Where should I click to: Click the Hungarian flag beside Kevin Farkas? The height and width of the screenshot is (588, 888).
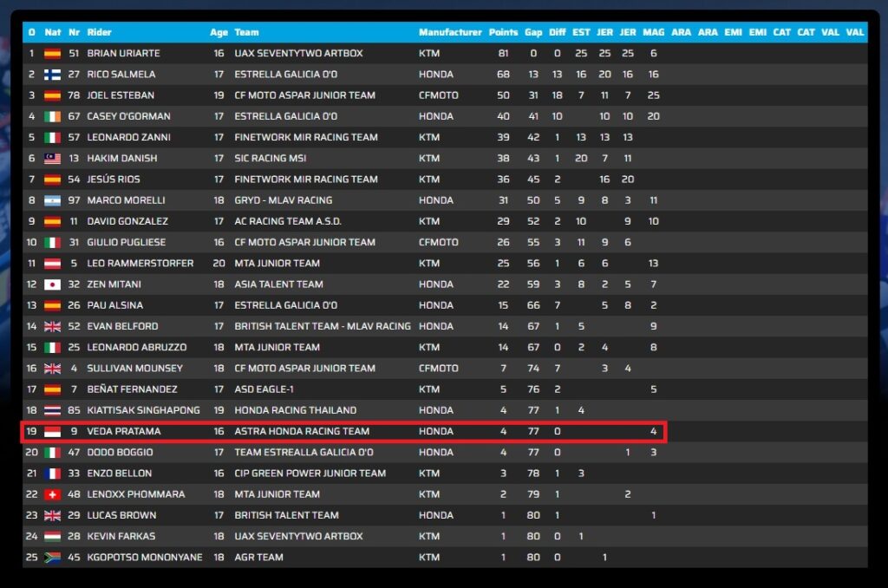pyautogui.click(x=52, y=536)
